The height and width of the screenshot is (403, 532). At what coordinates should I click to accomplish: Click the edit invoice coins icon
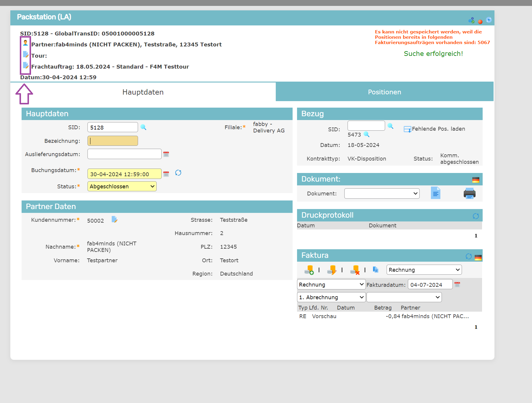(x=332, y=270)
